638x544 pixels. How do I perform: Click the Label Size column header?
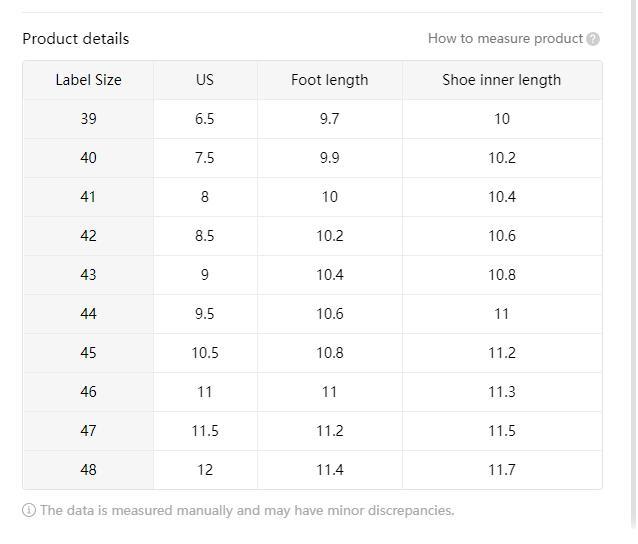88,80
